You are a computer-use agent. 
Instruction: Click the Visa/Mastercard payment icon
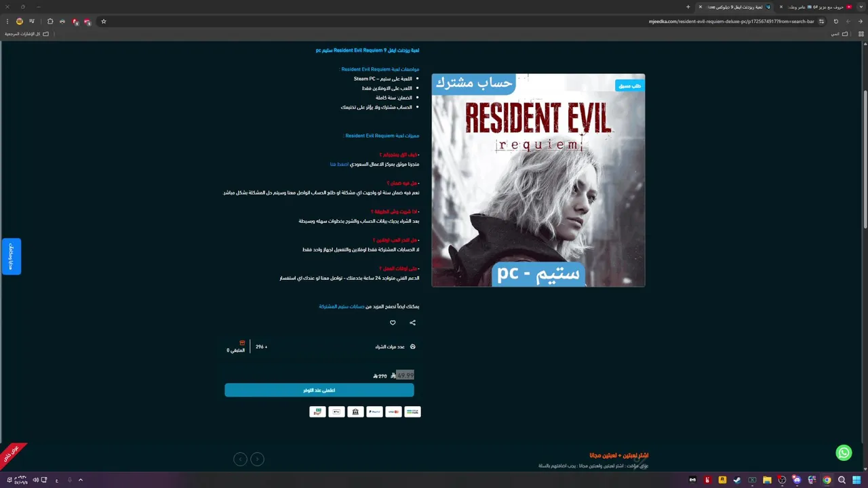393,411
